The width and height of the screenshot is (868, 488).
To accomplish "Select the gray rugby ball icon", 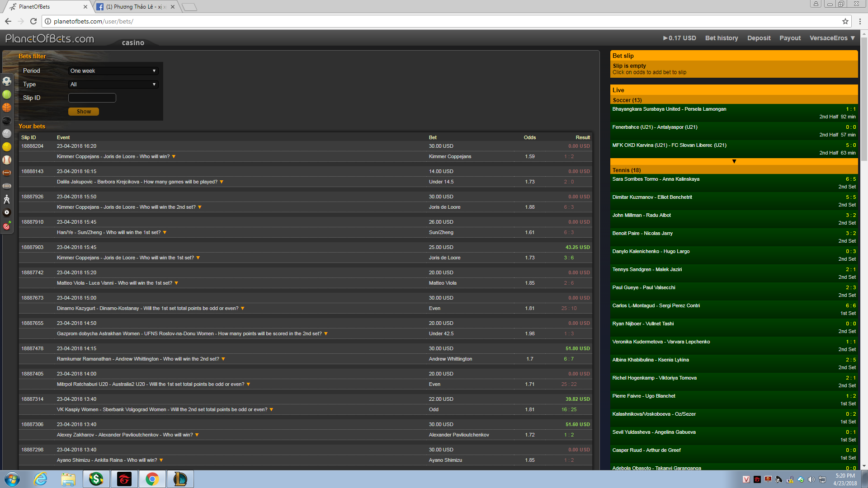I will [7, 186].
